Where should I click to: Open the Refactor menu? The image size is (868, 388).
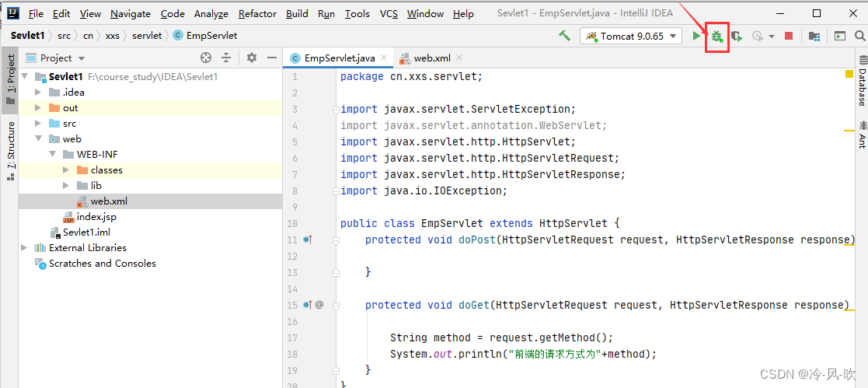point(257,13)
